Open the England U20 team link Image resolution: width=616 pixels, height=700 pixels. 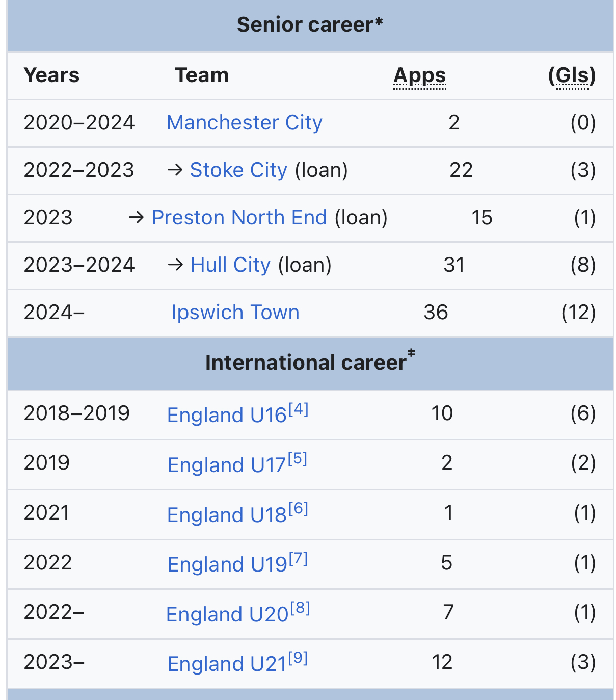(x=227, y=614)
